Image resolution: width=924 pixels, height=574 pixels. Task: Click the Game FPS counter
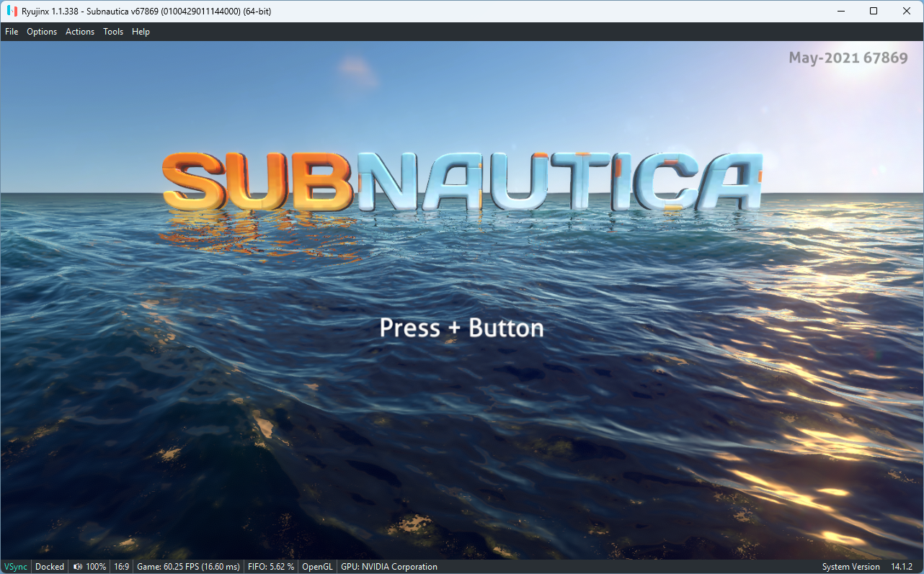click(x=188, y=566)
